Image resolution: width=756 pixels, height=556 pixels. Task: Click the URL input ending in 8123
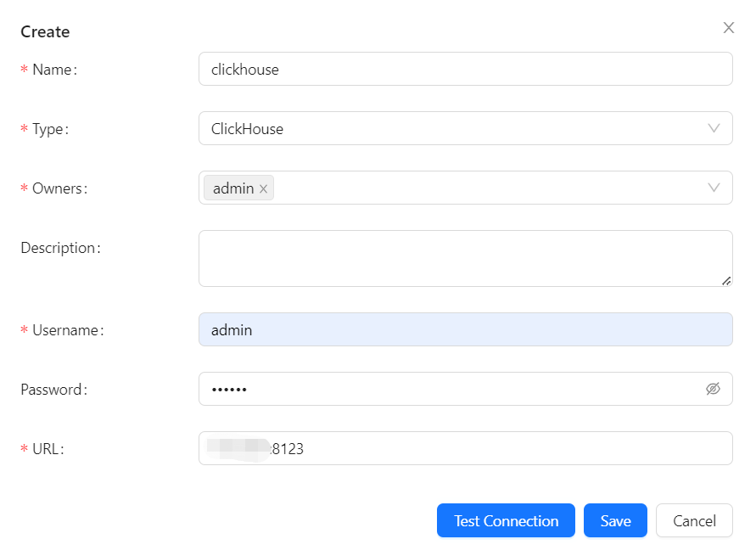467,448
